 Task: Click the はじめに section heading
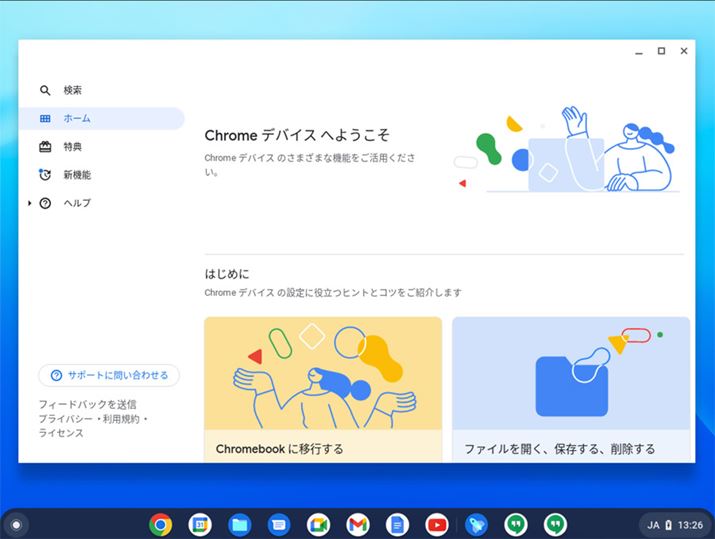point(227,274)
